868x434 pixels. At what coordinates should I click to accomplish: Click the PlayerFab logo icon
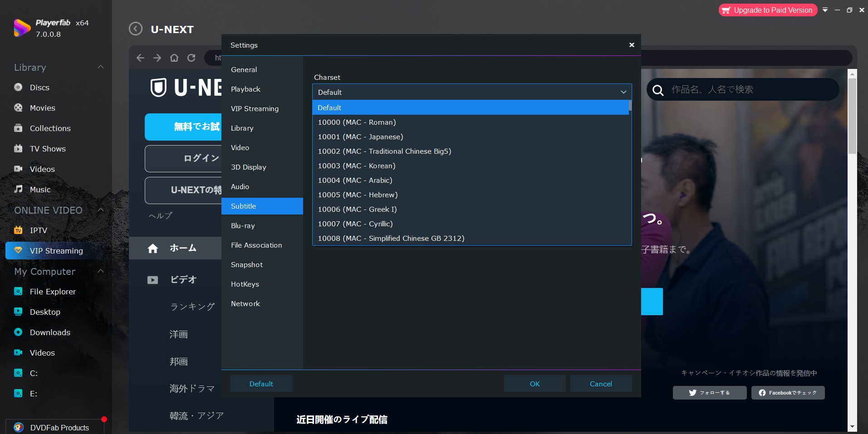(x=21, y=28)
